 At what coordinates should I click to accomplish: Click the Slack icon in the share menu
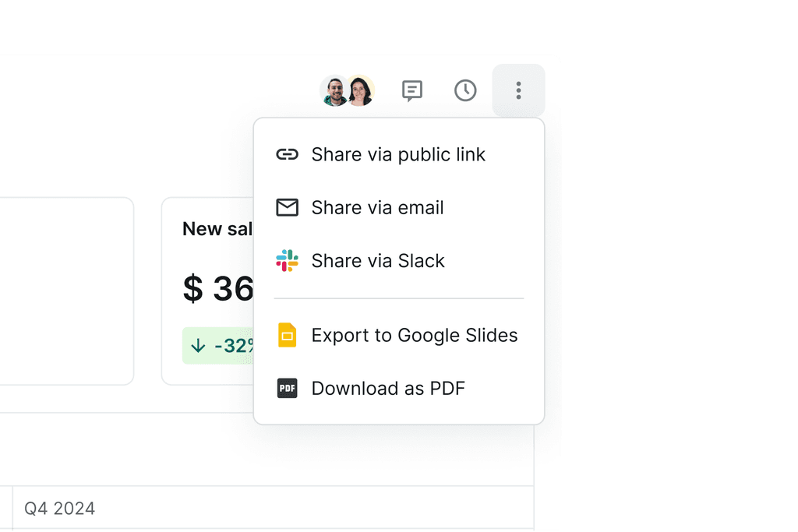pyautogui.click(x=288, y=260)
